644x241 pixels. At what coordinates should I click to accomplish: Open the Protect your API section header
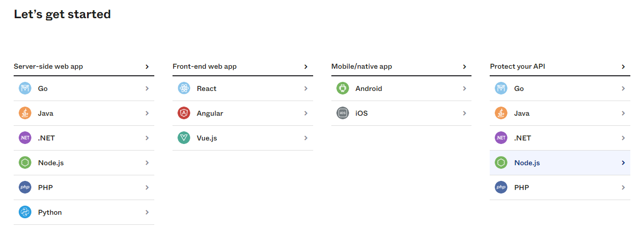click(560, 67)
